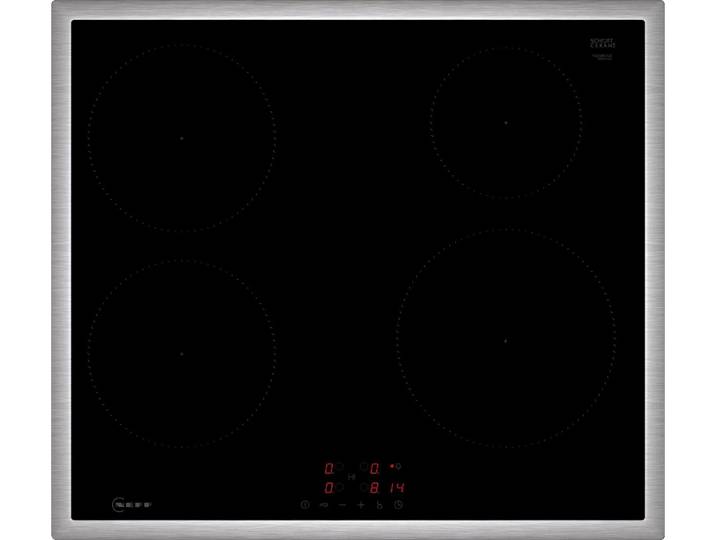Tap the Schott Ceran logo in the corner
The height and width of the screenshot is (540, 716).
click(x=603, y=43)
